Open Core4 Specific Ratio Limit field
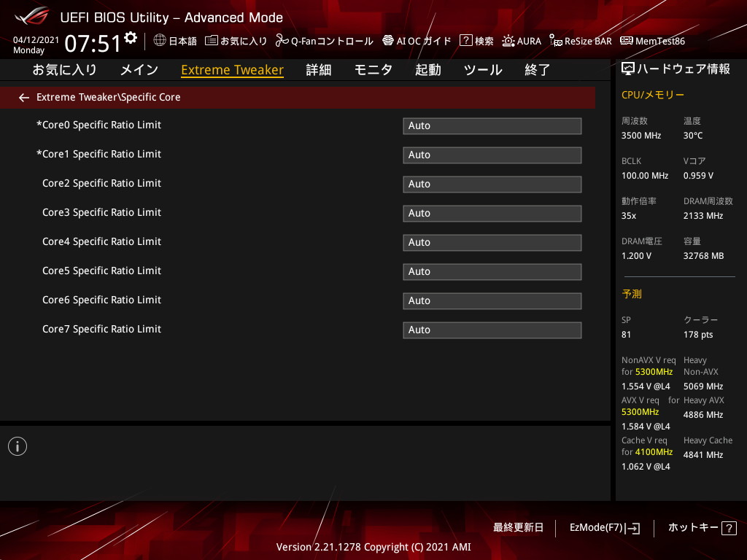Image resolution: width=747 pixels, height=560 pixels. [x=492, y=242]
